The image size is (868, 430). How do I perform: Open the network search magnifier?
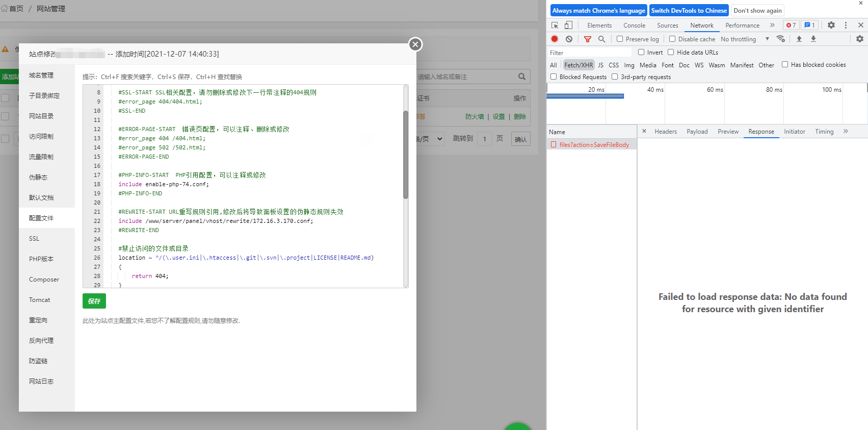(x=602, y=39)
